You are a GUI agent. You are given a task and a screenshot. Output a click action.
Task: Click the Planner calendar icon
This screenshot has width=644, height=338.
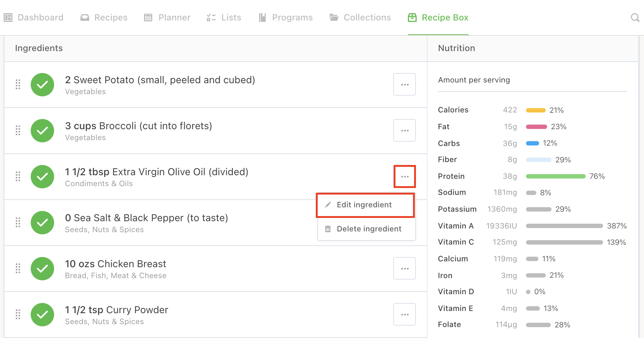pyautogui.click(x=148, y=18)
